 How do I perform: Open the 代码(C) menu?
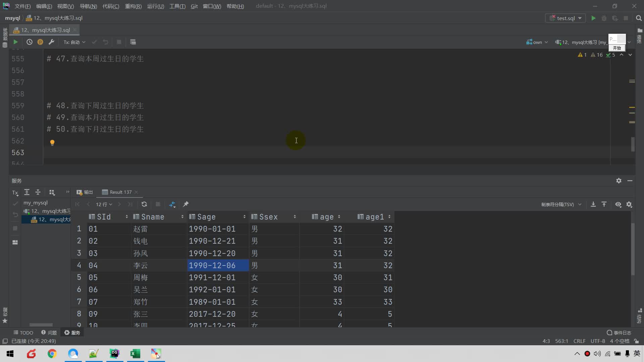click(111, 6)
